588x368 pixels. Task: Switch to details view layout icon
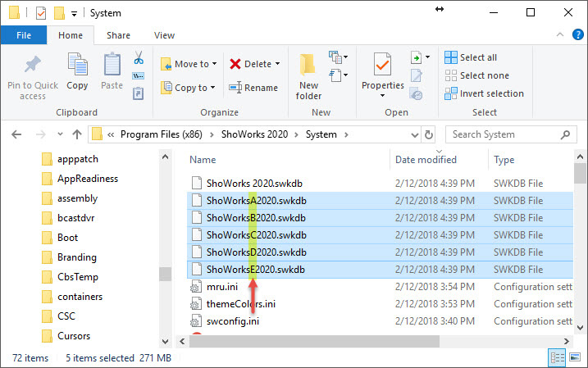558,357
